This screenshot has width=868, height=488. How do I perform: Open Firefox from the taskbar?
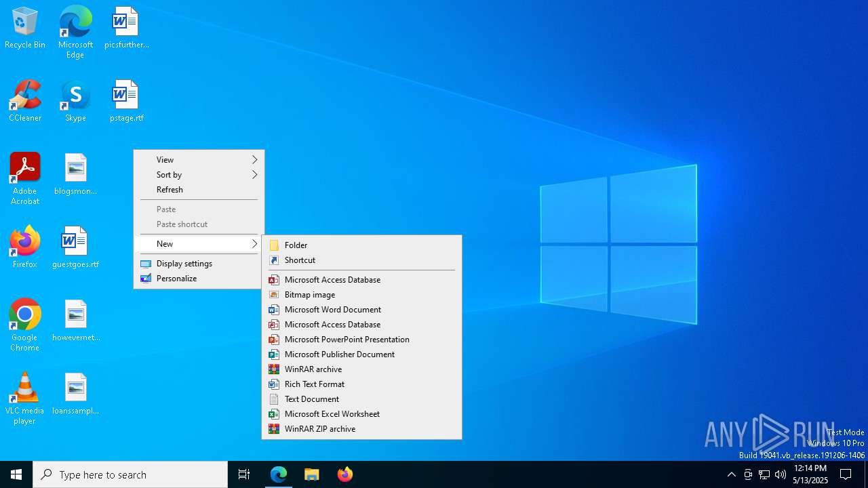point(344,474)
